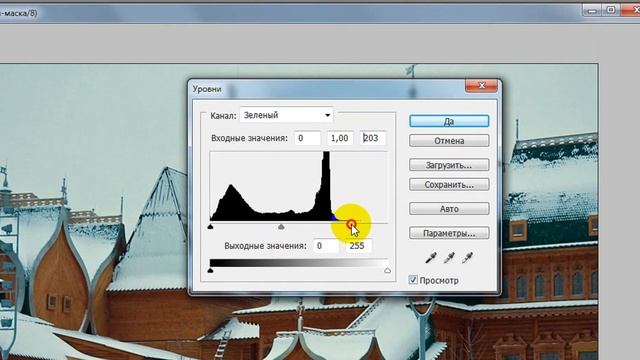Open the Канал channel dropdown
The height and width of the screenshot is (360, 640).
[287, 116]
